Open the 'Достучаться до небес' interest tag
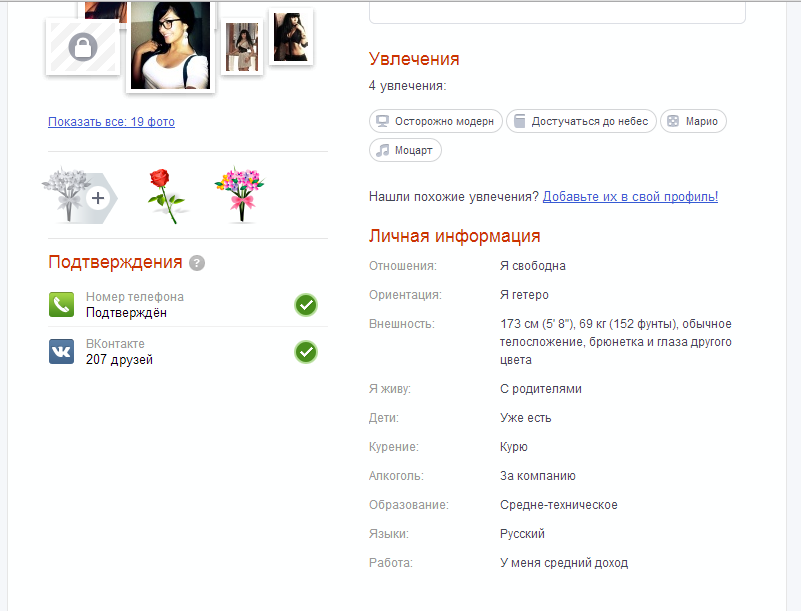801x611 pixels. coord(581,121)
